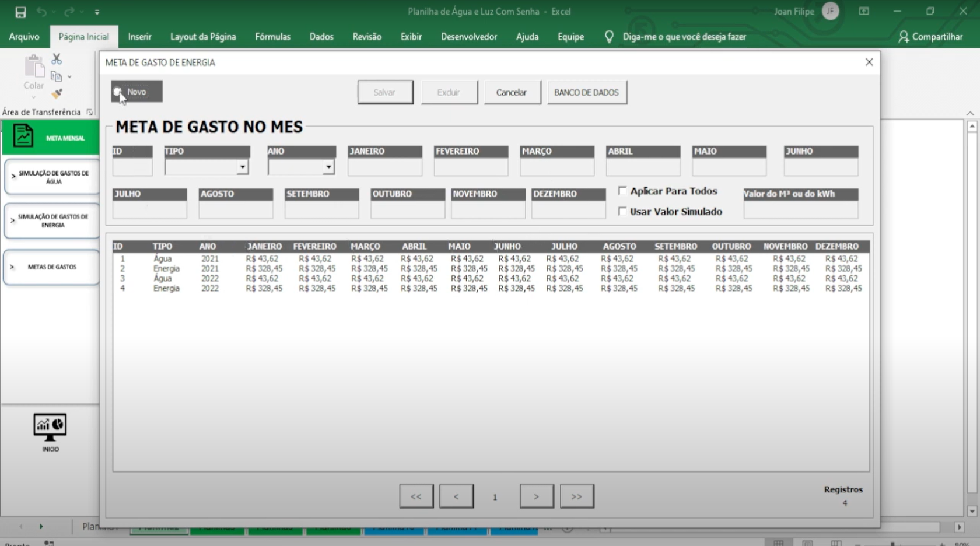This screenshot has height=546, width=980.
Task: Switch to Desenvolvedor ribbon tab
Action: coord(469,37)
